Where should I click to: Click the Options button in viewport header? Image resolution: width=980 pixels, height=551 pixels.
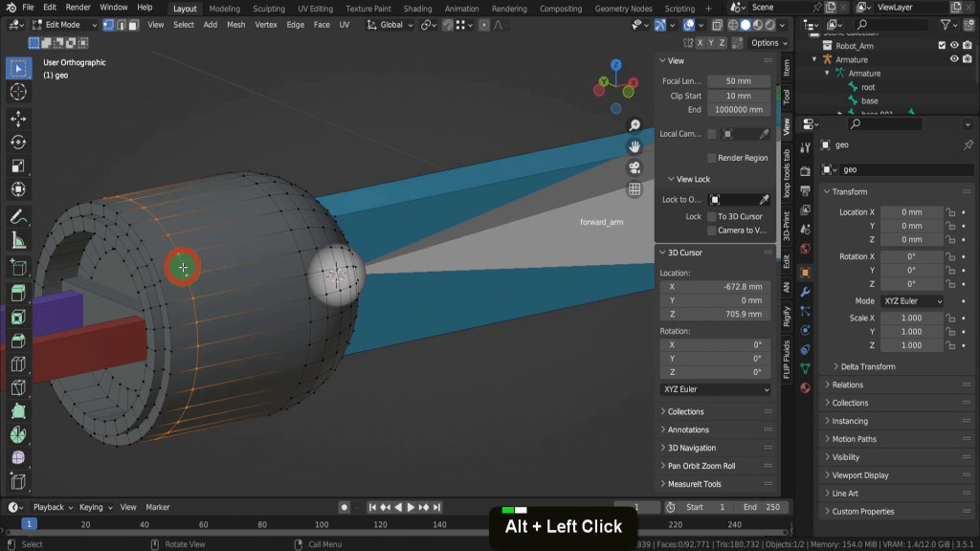(x=768, y=43)
